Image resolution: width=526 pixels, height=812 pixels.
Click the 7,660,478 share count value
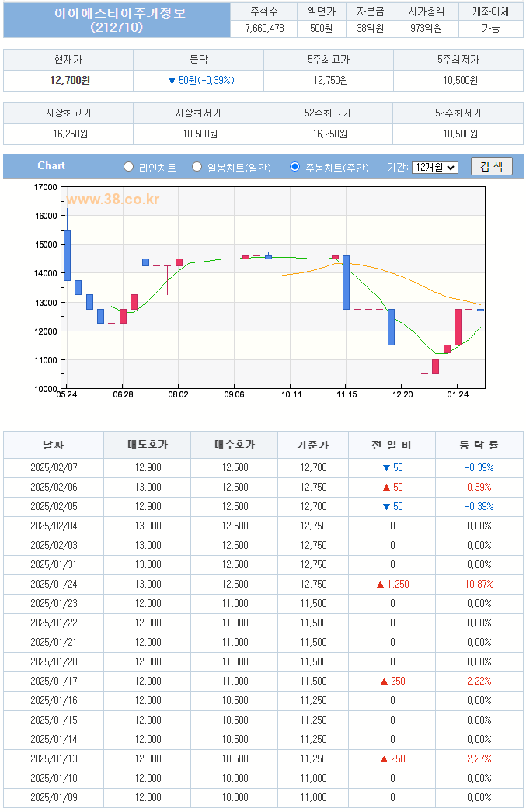pos(264,29)
